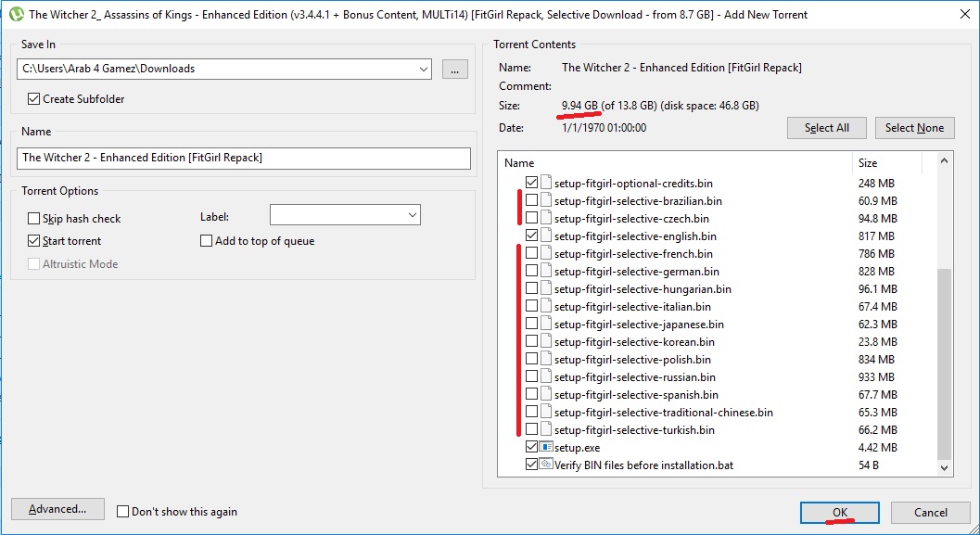This screenshot has height=535, width=980.
Task: Click Select All files button
Action: click(827, 128)
